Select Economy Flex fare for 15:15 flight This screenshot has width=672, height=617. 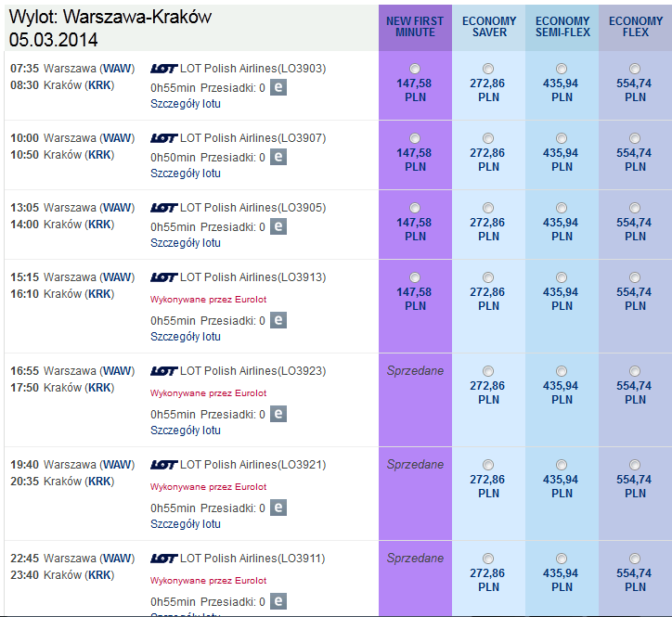[635, 277]
